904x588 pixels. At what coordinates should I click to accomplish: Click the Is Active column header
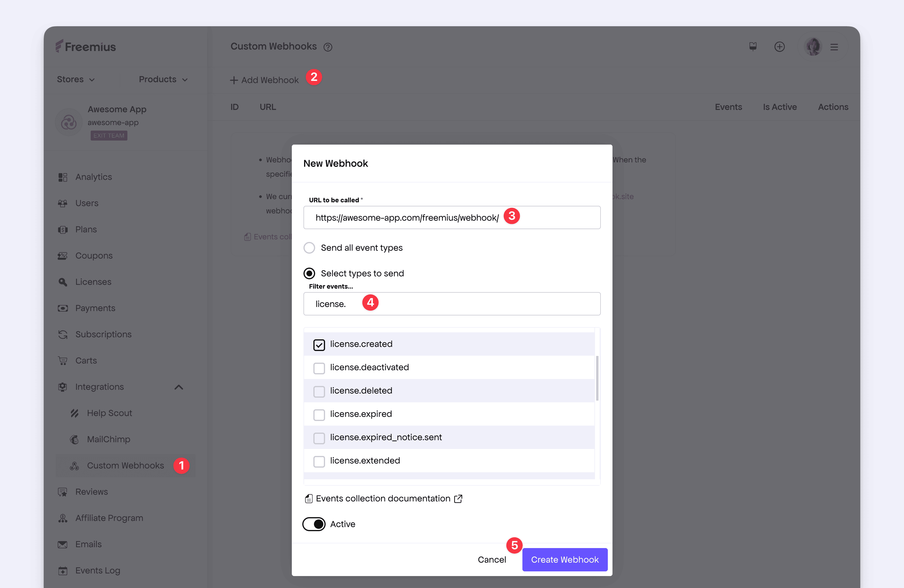780,107
